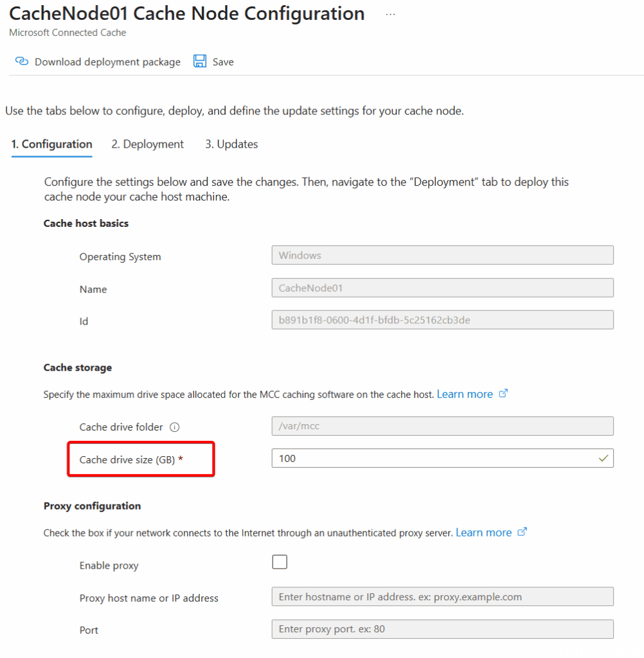Select the Configuration tab
Viewport: 644px width, 658px height.
tap(51, 144)
